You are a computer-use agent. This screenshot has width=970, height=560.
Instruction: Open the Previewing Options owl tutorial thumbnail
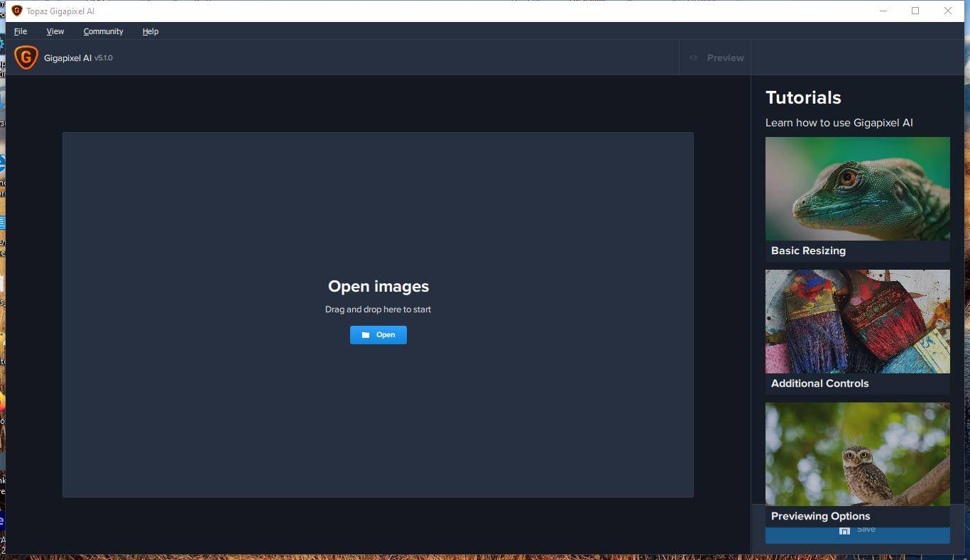858,454
